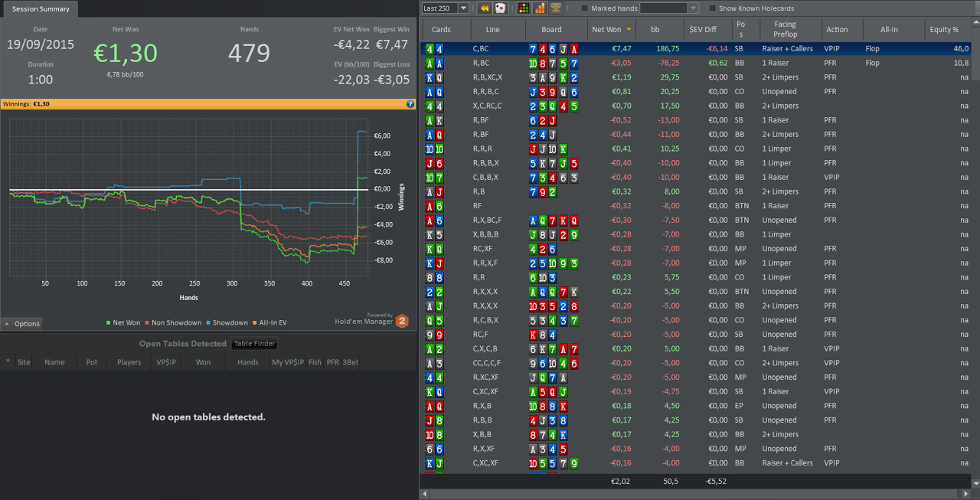Open the playing cards replayer icon

coord(501,8)
